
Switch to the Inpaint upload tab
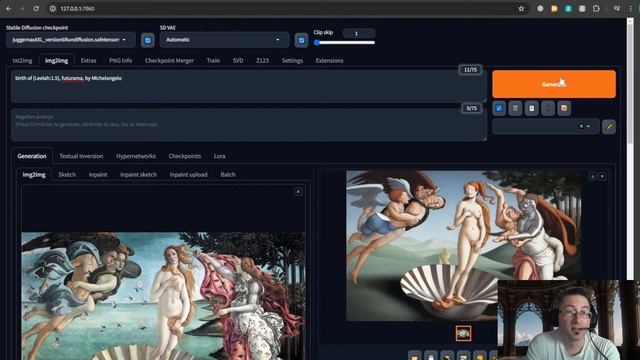pyautogui.click(x=189, y=174)
